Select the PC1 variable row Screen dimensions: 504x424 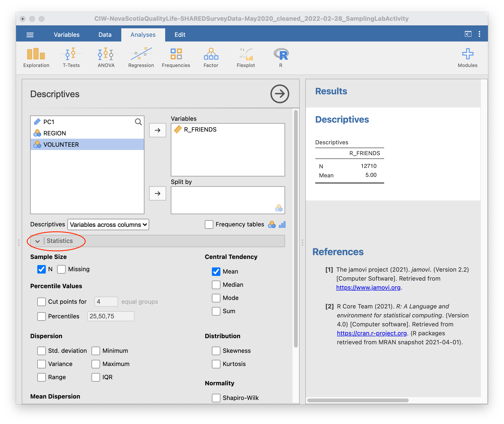coord(87,122)
